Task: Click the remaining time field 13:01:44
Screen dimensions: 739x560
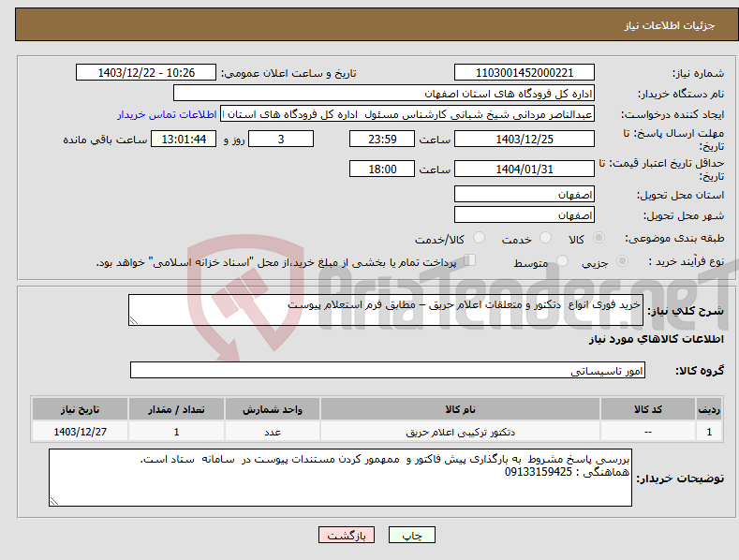Action: pyautogui.click(x=184, y=139)
